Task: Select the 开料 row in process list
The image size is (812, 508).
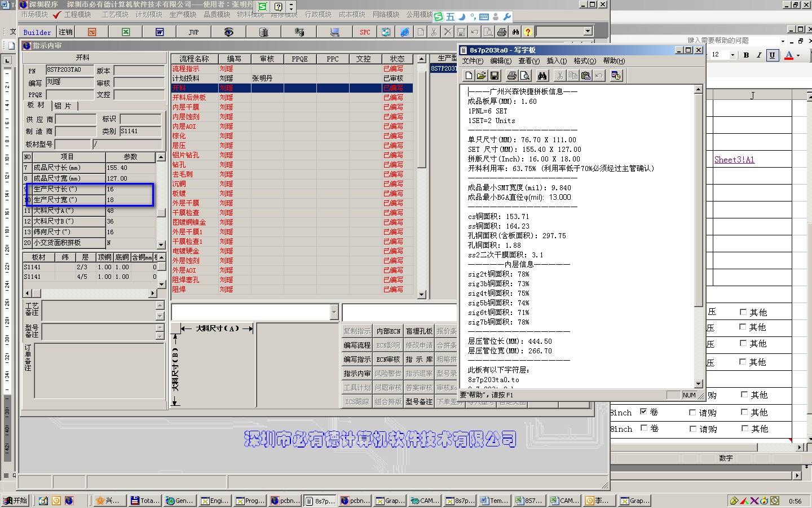Action: tap(292, 88)
